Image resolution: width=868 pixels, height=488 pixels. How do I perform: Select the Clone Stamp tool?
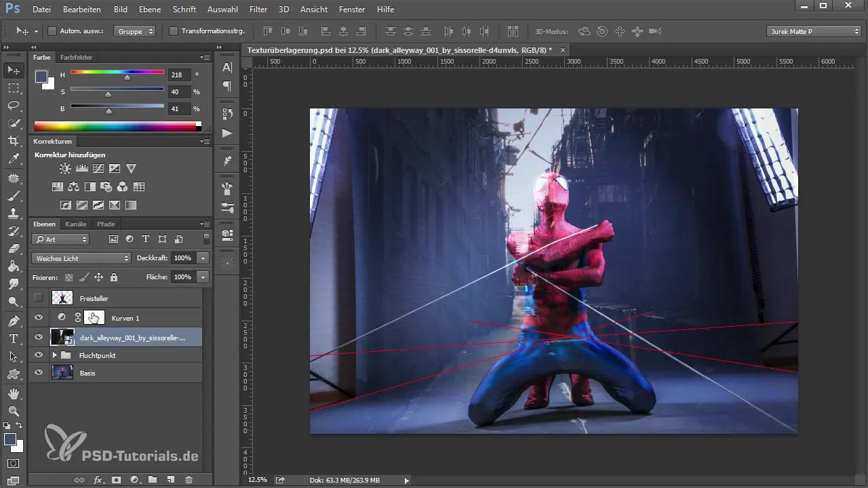coord(13,213)
